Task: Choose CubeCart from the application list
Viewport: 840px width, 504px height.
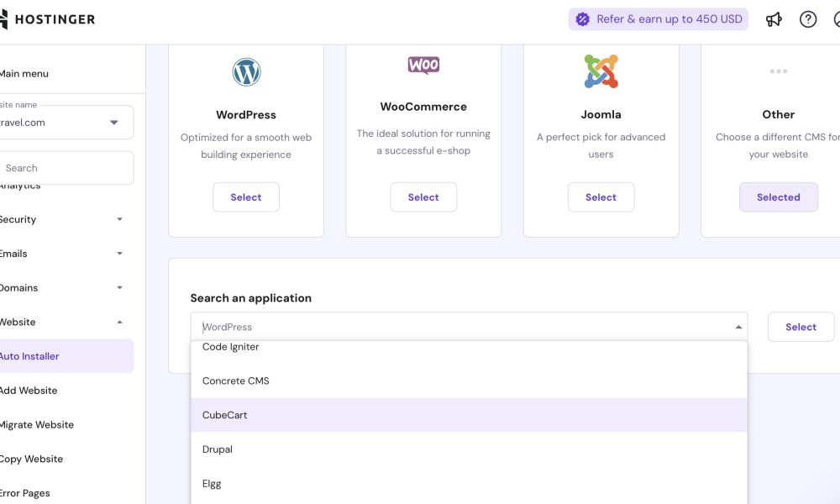Action: click(x=225, y=415)
